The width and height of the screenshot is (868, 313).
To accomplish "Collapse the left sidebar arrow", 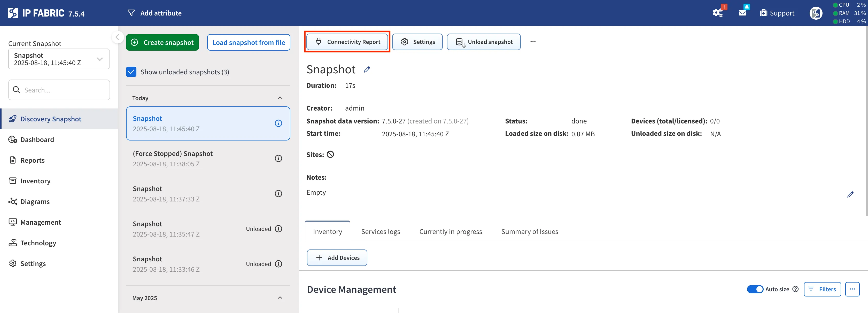I will [x=118, y=37].
